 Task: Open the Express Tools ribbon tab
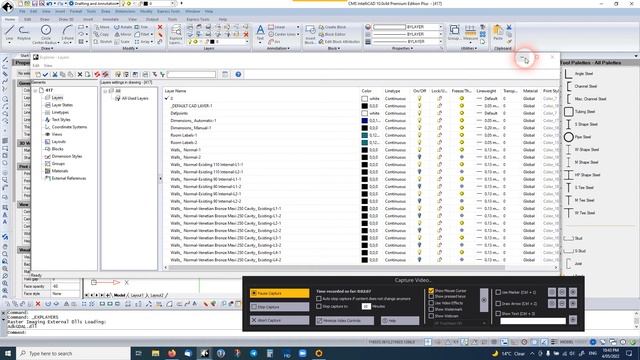point(198,19)
